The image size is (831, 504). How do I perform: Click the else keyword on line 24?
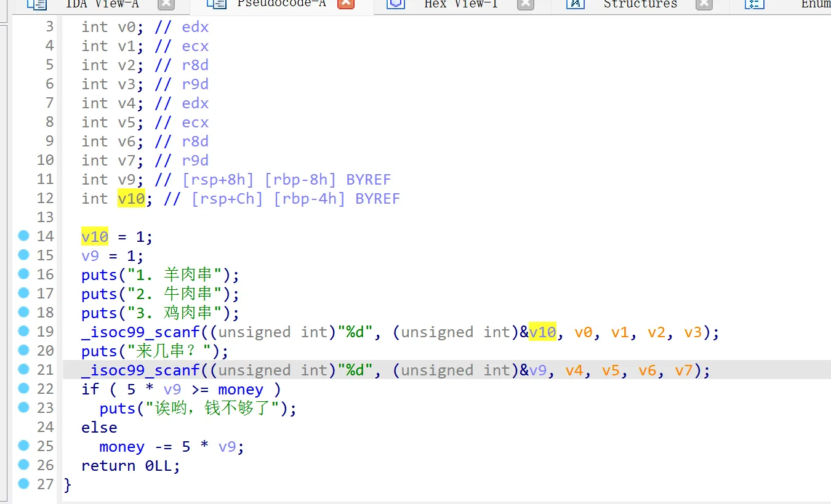99,427
